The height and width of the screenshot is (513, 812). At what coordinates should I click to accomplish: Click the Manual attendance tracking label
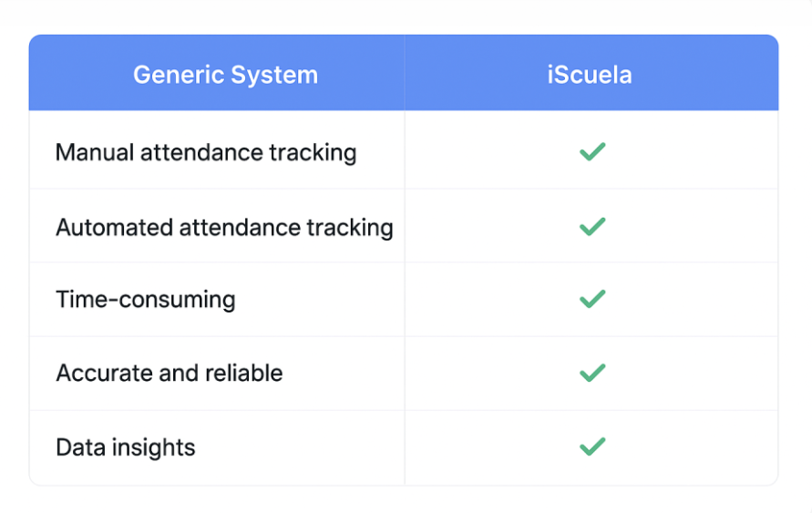click(x=206, y=152)
